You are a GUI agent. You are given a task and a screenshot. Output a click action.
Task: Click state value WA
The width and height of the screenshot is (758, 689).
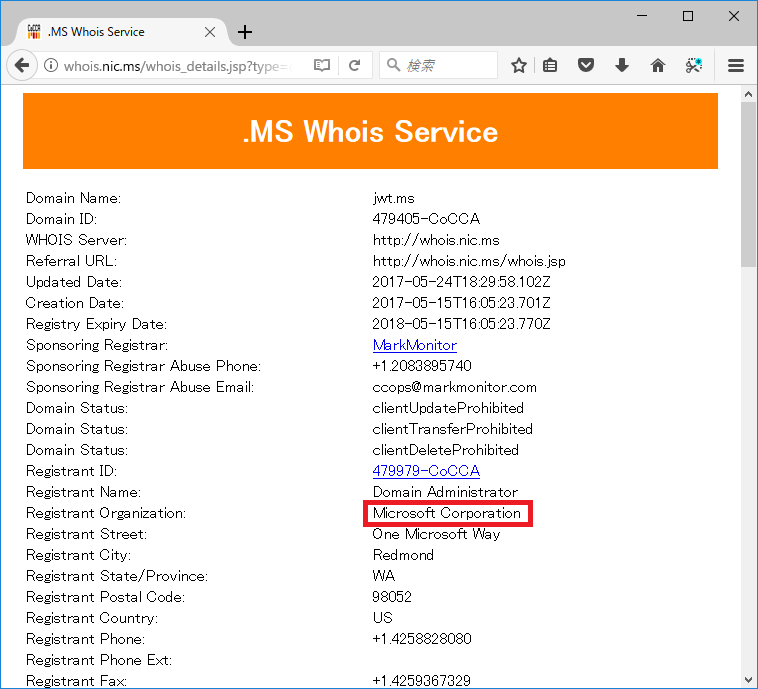pos(384,576)
